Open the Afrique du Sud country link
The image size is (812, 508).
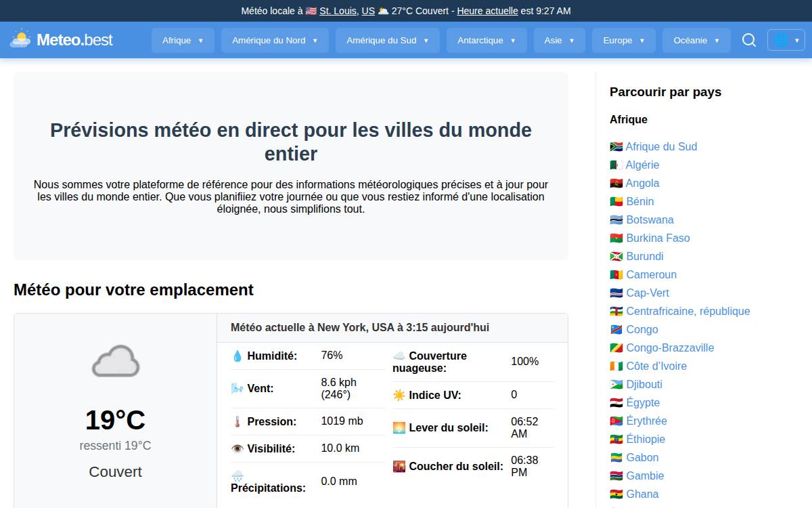[x=661, y=146]
